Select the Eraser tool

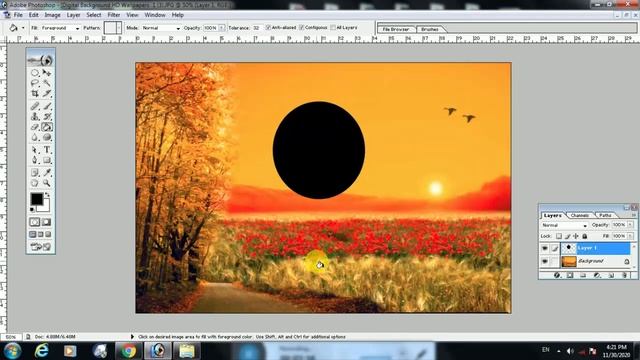35,127
